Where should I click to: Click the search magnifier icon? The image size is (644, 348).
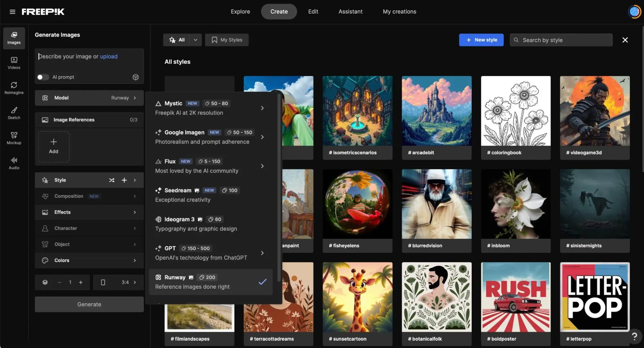pyautogui.click(x=516, y=40)
